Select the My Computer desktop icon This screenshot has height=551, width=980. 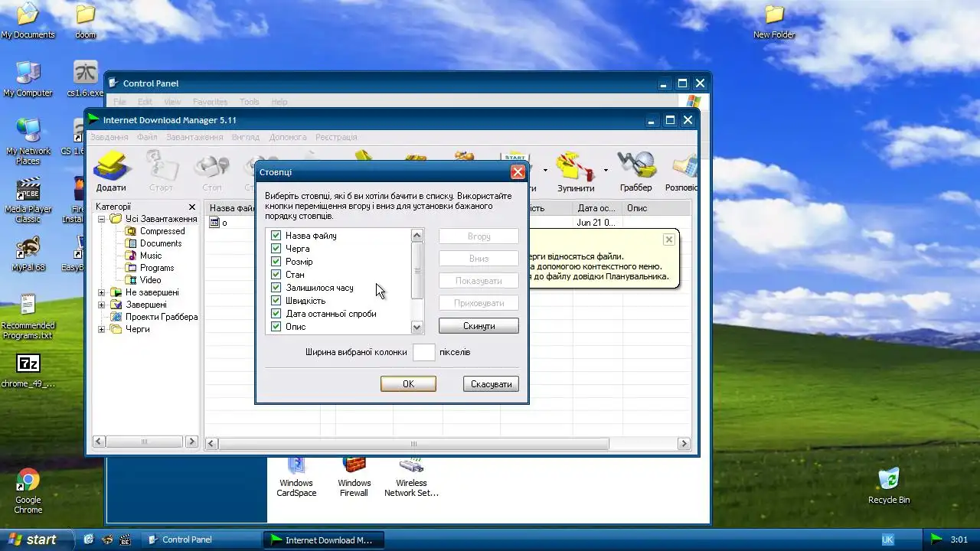coord(28,79)
